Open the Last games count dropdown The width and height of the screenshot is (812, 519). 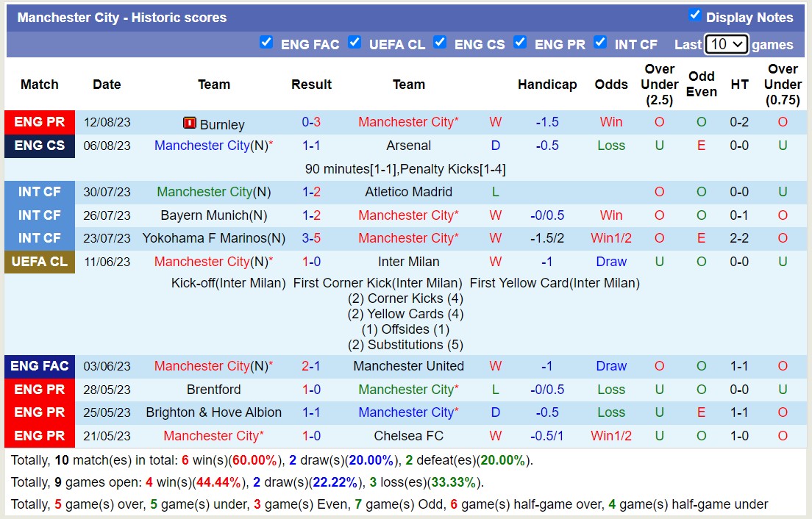[726, 44]
